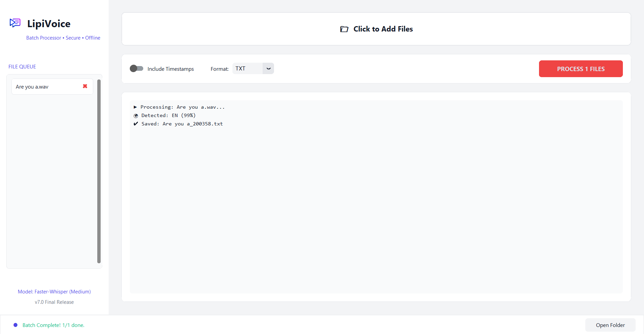
Task: Start processing with PROCESS 1 FILES
Action: (581, 69)
